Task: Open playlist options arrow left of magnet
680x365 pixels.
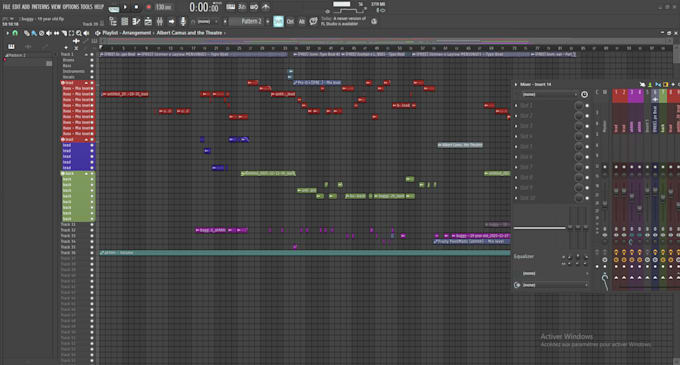Action: (x=7, y=33)
